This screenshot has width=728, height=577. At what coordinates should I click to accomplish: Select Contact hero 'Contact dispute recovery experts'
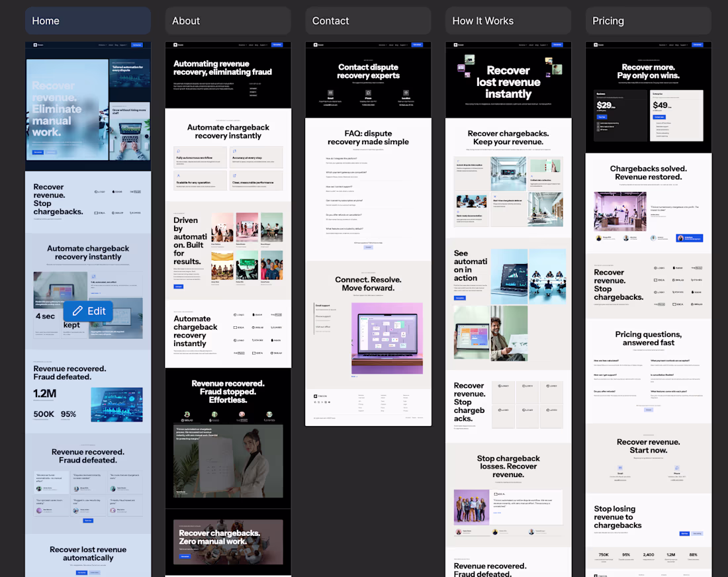coord(368,83)
